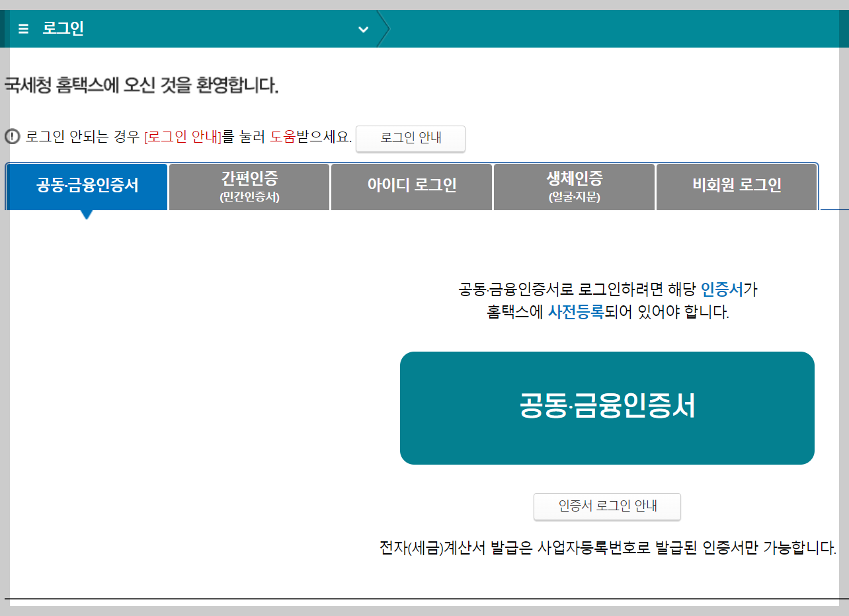Click the 로그인 title in the header bar
Screen dimensions: 849x616
pos(63,29)
